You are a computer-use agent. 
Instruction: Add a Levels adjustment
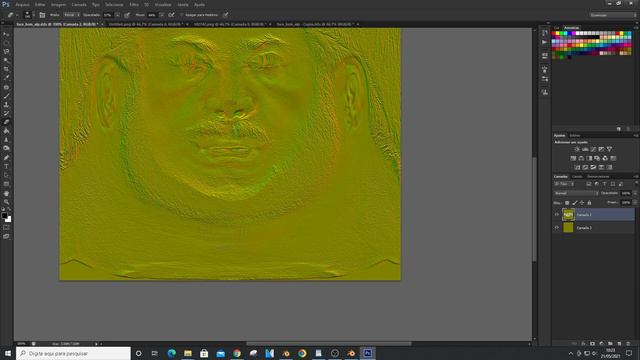[x=585, y=149]
